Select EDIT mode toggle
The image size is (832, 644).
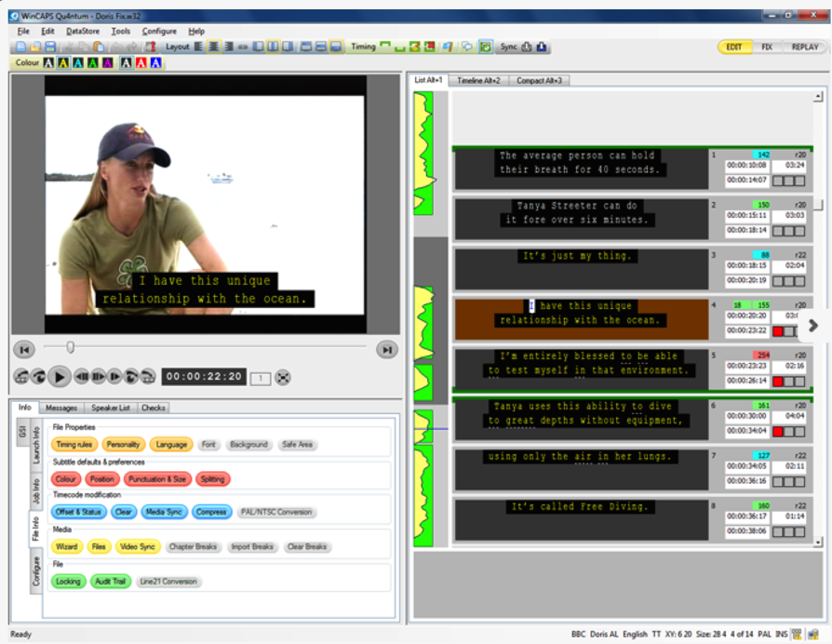(733, 47)
